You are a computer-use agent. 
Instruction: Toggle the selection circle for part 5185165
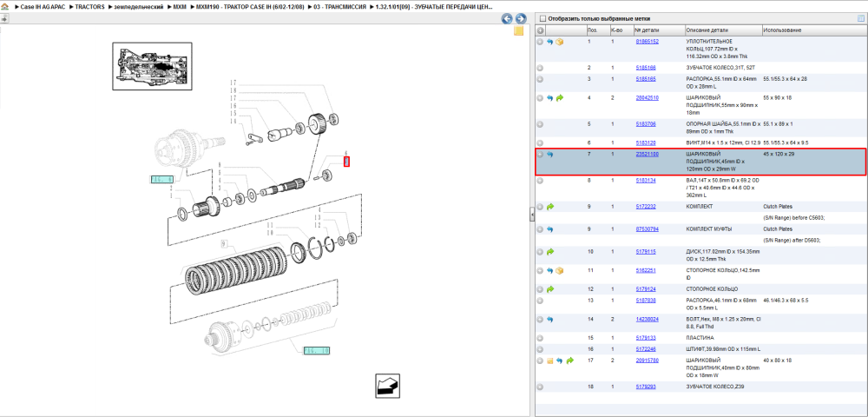pos(540,79)
